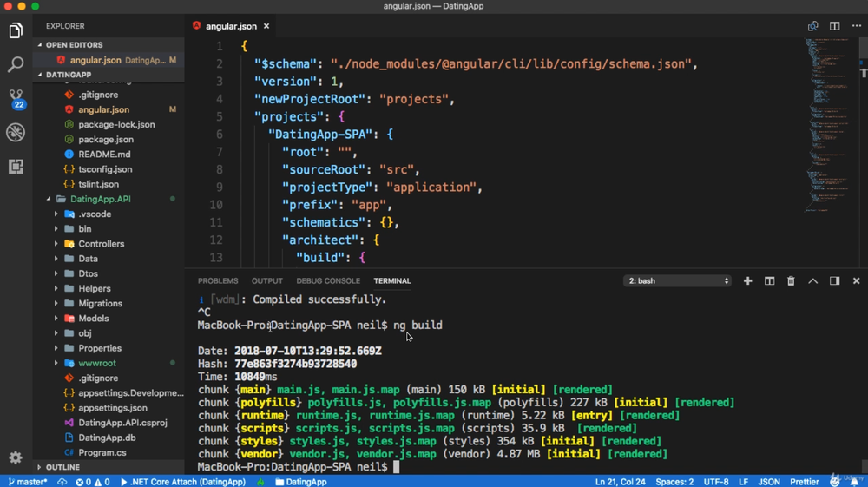
Task: Expand the Outline section
Action: (x=108, y=467)
